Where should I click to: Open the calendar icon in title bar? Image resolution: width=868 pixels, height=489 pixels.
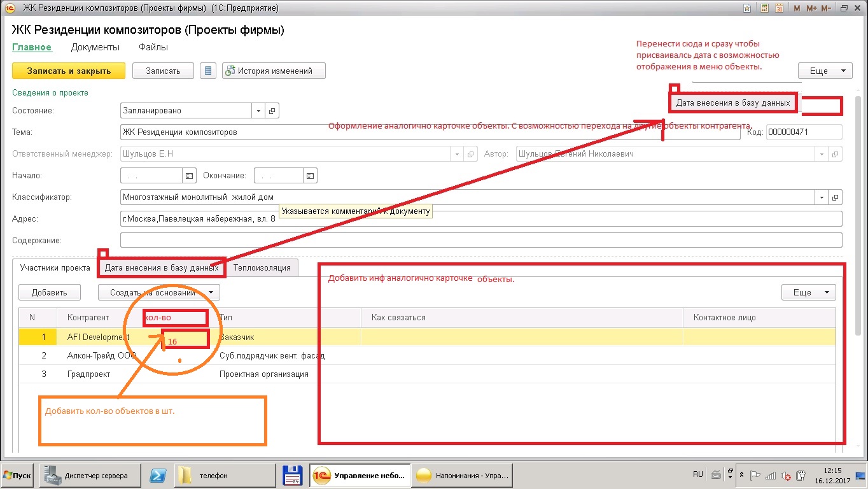click(x=779, y=8)
